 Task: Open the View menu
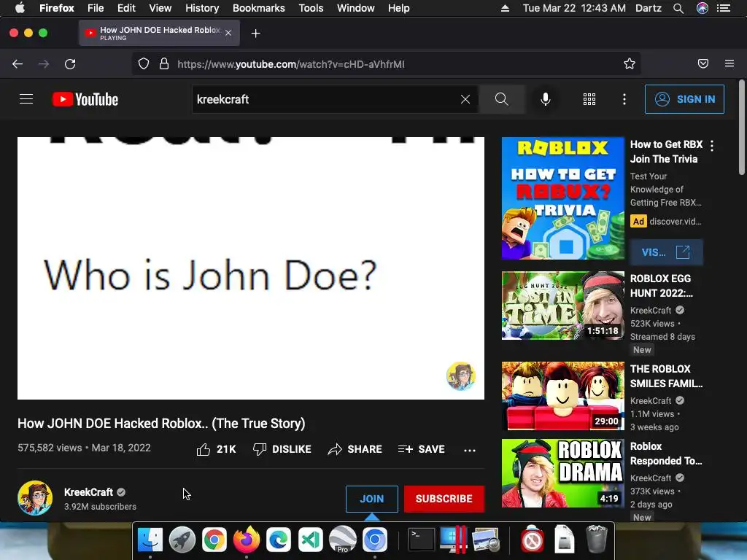[x=160, y=8]
